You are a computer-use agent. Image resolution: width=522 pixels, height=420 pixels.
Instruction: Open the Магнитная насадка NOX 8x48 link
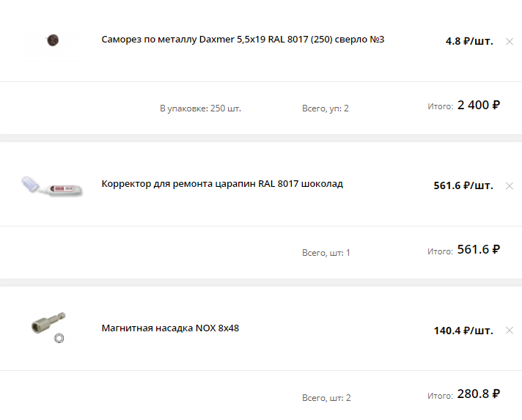pyautogui.click(x=170, y=328)
